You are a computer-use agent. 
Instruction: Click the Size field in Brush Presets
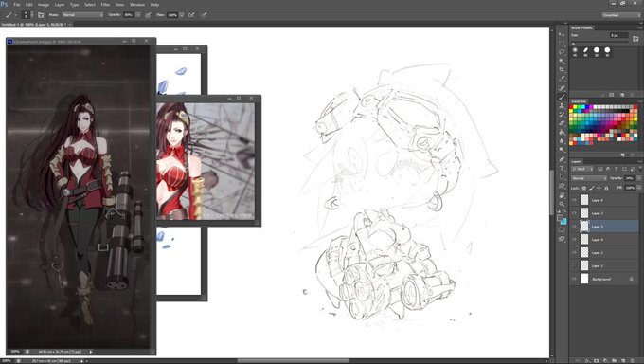tap(619, 35)
